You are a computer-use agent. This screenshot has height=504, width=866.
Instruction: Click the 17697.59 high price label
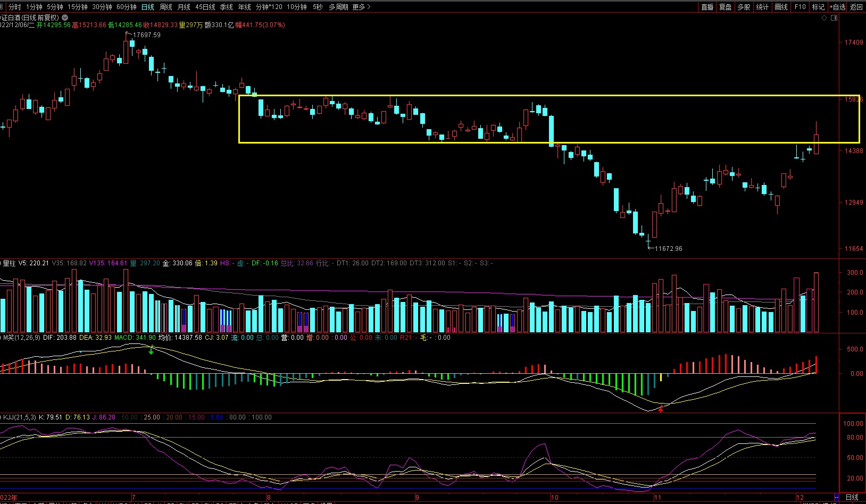point(146,35)
